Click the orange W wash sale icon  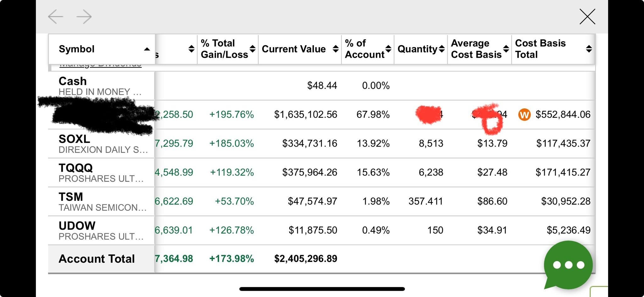point(524,115)
